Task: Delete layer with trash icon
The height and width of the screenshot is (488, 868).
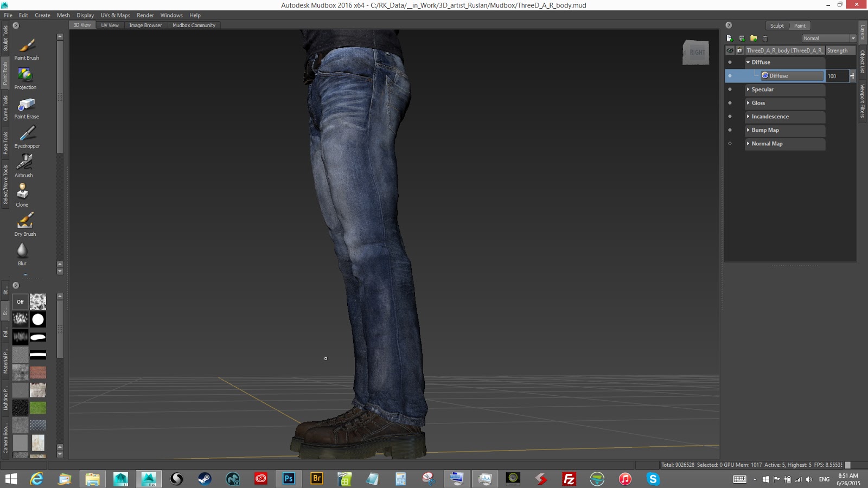Action: pos(765,38)
